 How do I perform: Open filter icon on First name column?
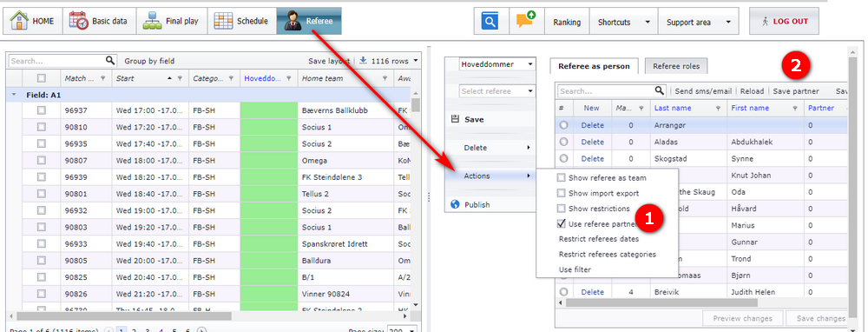795,108
